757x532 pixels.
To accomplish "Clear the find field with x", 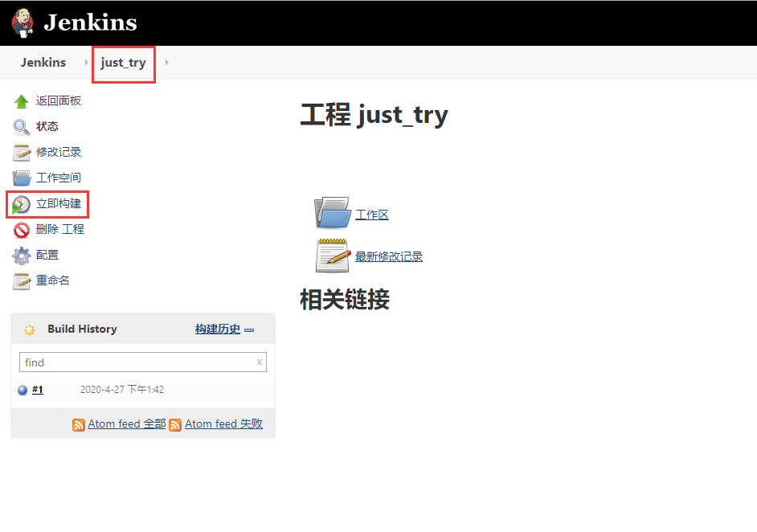I will pyautogui.click(x=260, y=362).
